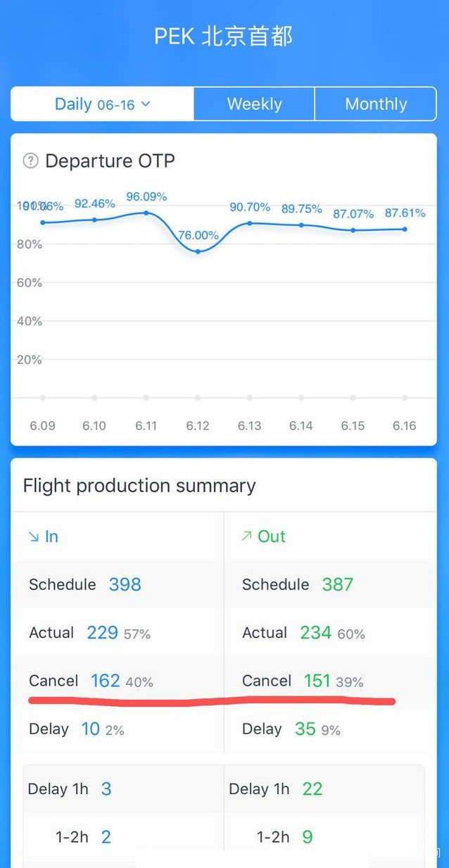Select outbound Delay 1h count 22

[x=312, y=789]
